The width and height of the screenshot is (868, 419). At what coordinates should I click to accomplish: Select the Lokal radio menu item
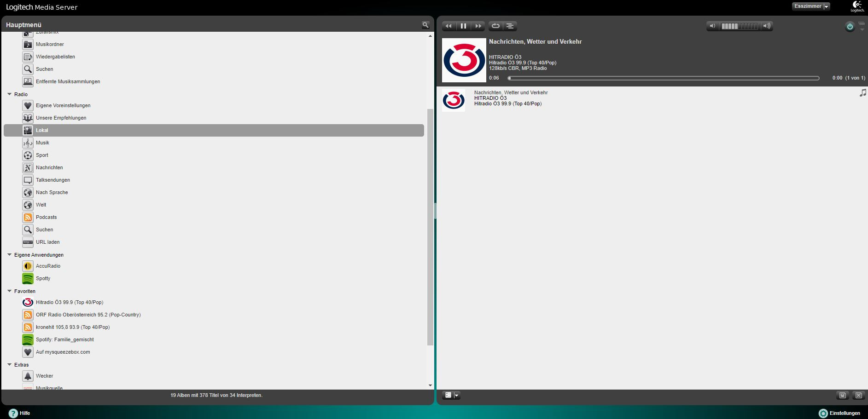pyautogui.click(x=214, y=131)
